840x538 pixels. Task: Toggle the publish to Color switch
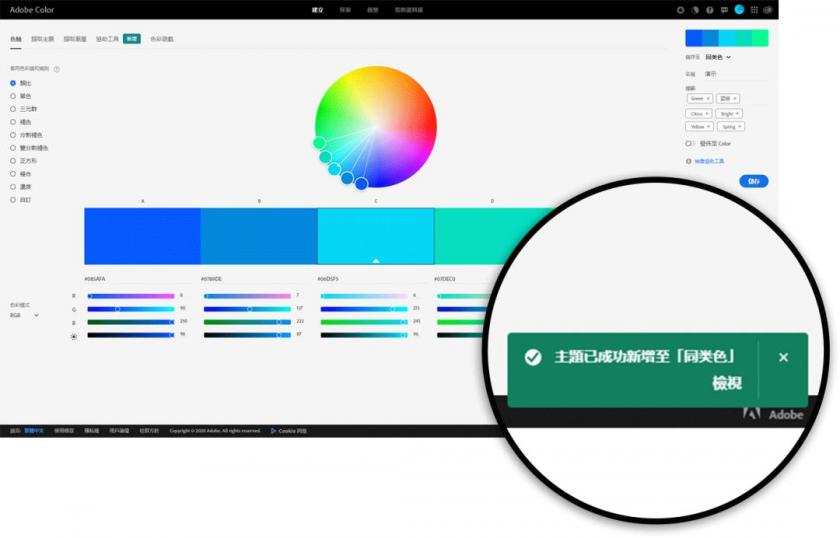(690, 143)
